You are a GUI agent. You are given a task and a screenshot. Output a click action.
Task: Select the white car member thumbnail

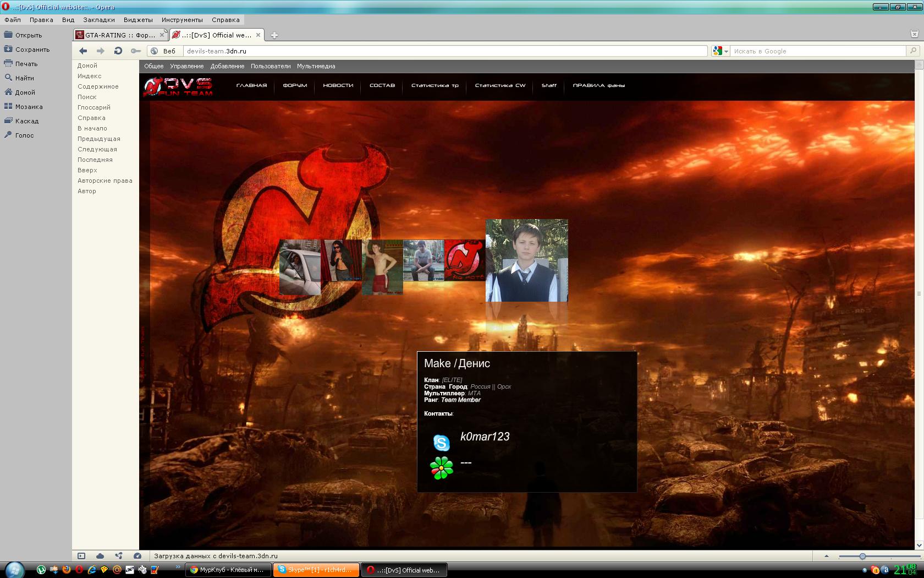tap(300, 267)
